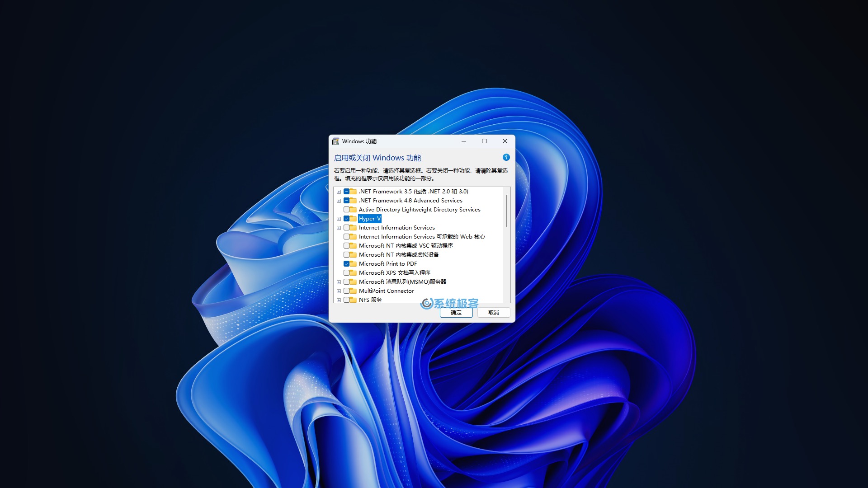The width and height of the screenshot is (868, 488).
Task: Expand the Internet Information Services node
Action: click(x=339, y=228)
